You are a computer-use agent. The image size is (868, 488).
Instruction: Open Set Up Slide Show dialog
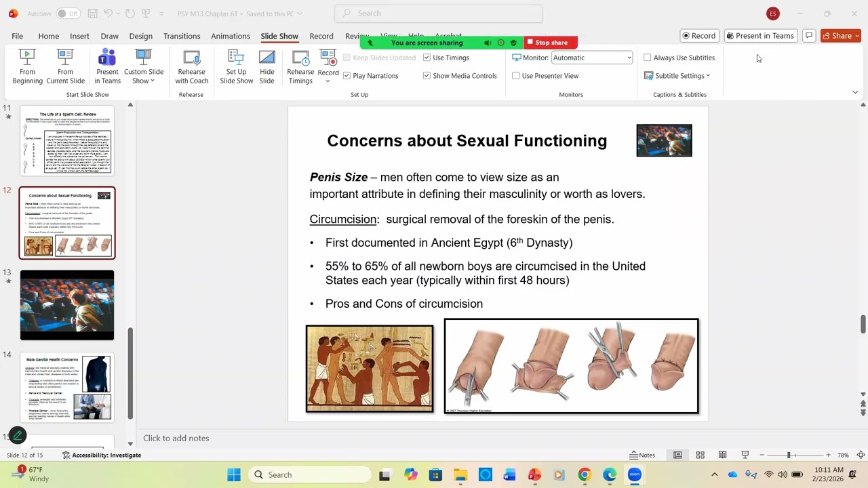tap(236, 67)
